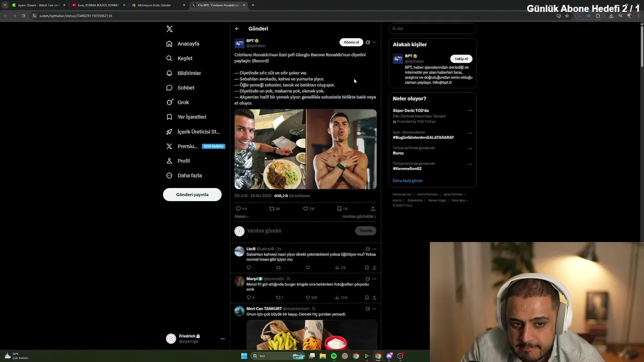Image resolution: width=644 pixels, height=362 pixels.
Task: Open File Explorer from taskbar
Action: coord(323,356)
